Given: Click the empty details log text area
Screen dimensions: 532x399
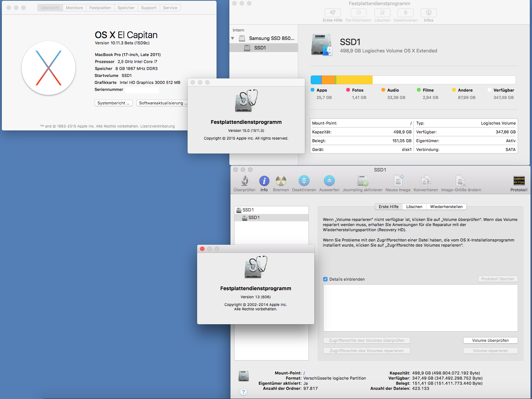Looking at the screenshot, I should [421, 308].
